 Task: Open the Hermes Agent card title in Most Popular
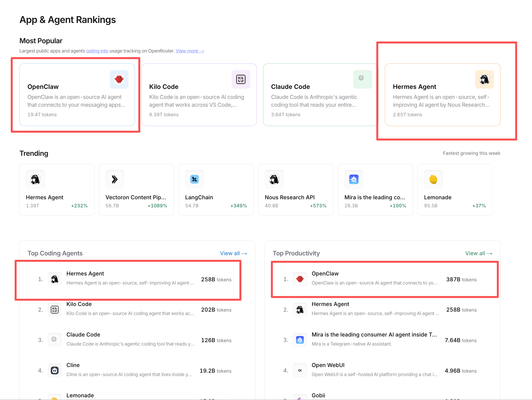pos(414,87)
